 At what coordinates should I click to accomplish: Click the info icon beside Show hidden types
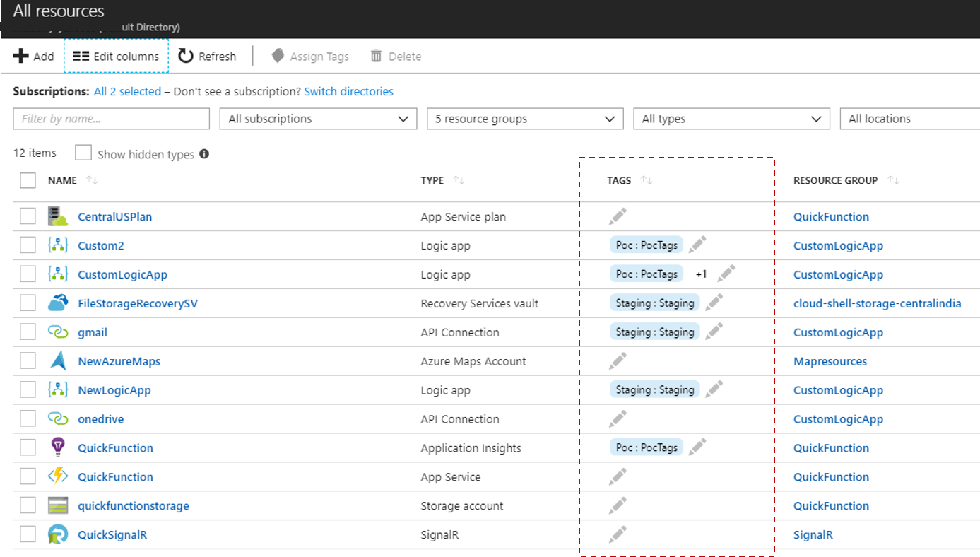tap(204, 153)
